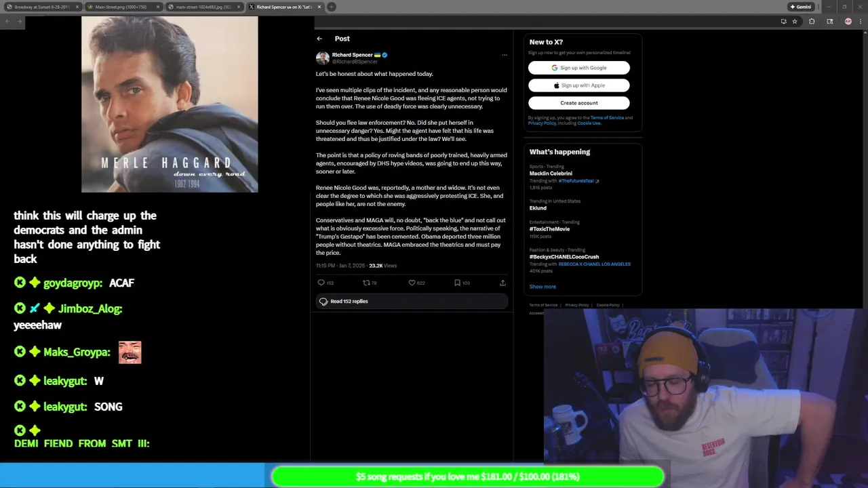Click the REBECCA X CHANEL LOS ANGELES link
Viewport: 868px width, 488px height.
pos(594,264)
